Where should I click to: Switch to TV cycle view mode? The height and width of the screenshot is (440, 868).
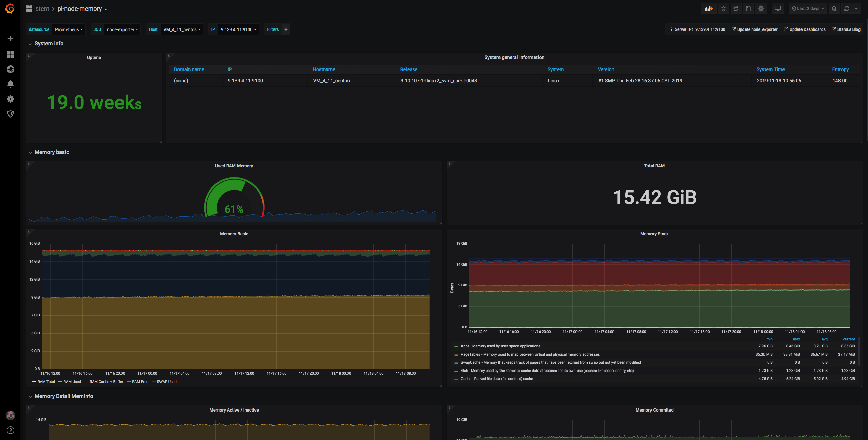pyautogui.click(x=778, y=9)
